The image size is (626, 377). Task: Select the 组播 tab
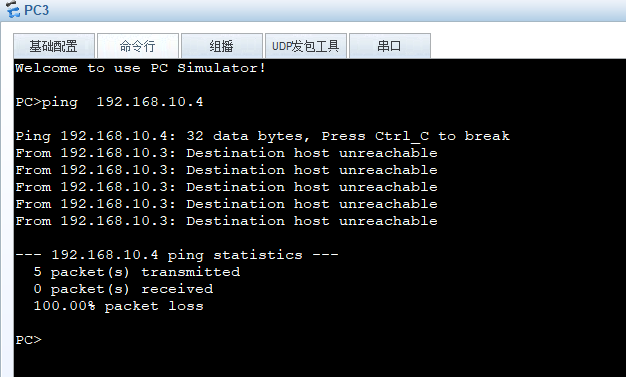tap(222, 46)
